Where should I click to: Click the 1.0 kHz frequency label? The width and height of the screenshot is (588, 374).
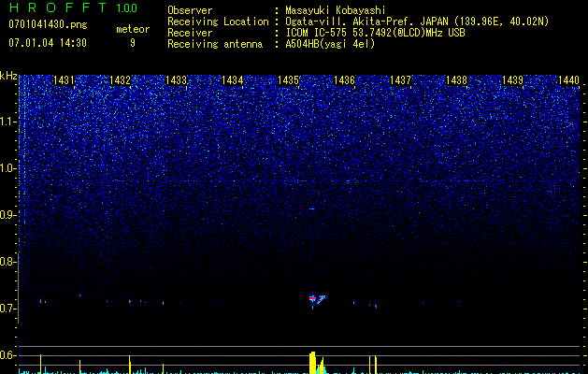point(7,168)
